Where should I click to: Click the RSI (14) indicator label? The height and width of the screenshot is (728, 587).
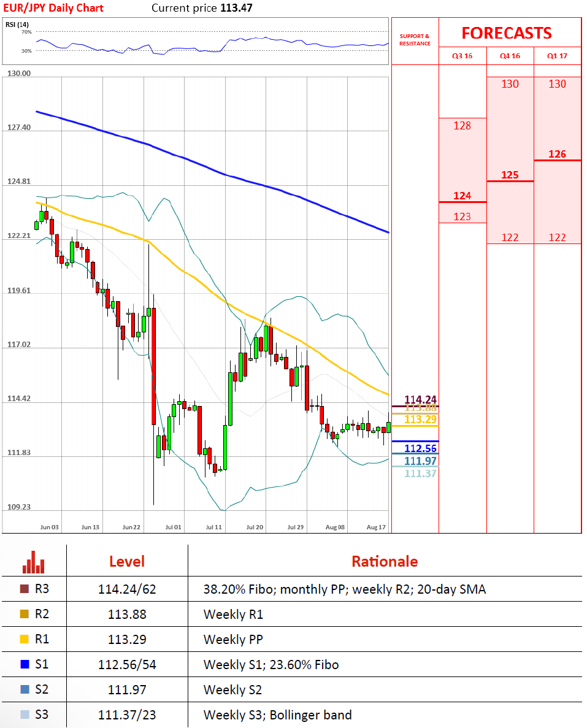pos(17,25)
